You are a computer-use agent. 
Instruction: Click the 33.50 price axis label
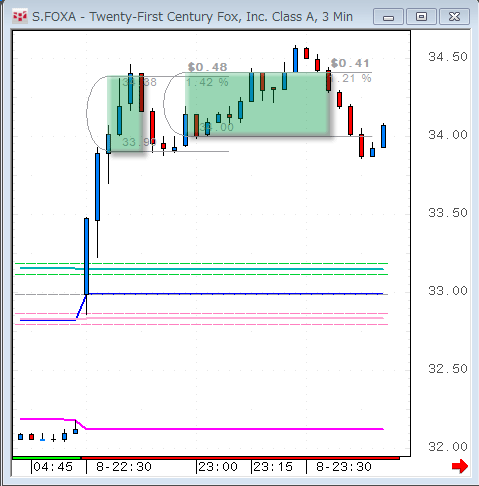click(448, 213)
